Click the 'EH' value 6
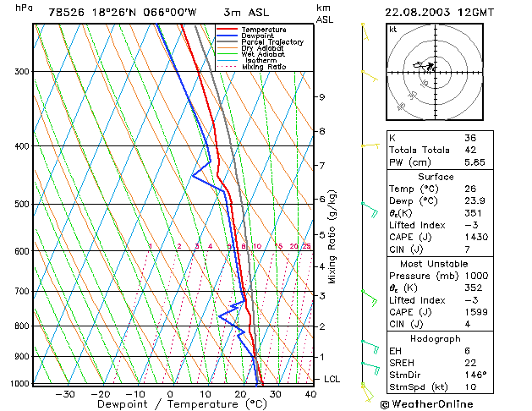 tap(467, 351)
